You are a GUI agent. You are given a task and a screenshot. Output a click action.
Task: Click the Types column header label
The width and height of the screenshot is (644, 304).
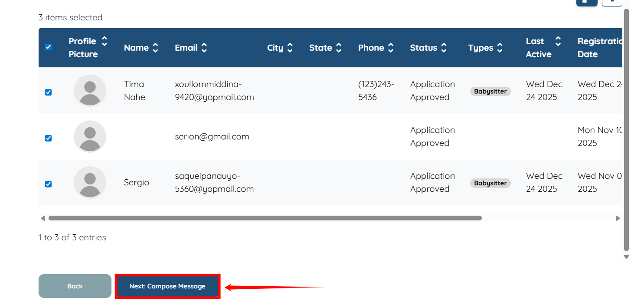[x=481, y=48]
